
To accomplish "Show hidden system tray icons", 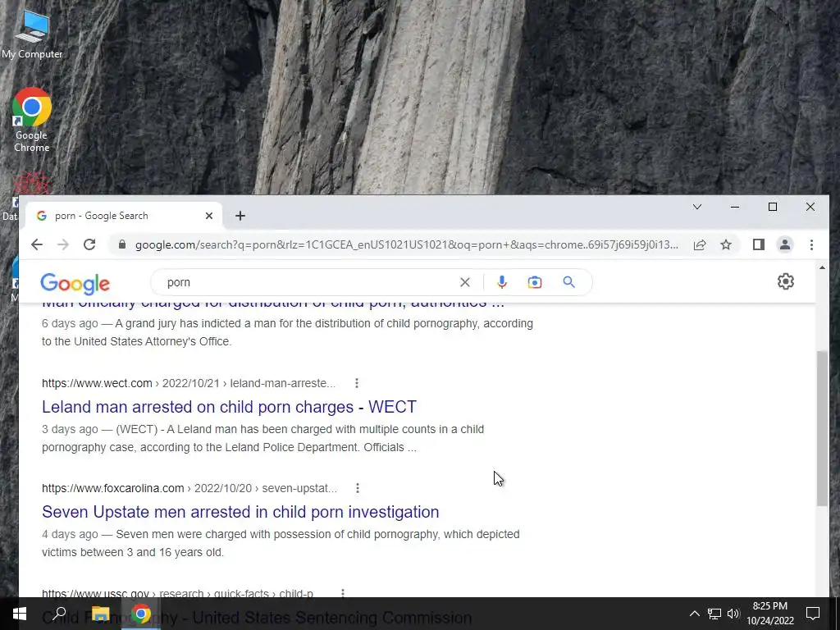I will [694, 614].
